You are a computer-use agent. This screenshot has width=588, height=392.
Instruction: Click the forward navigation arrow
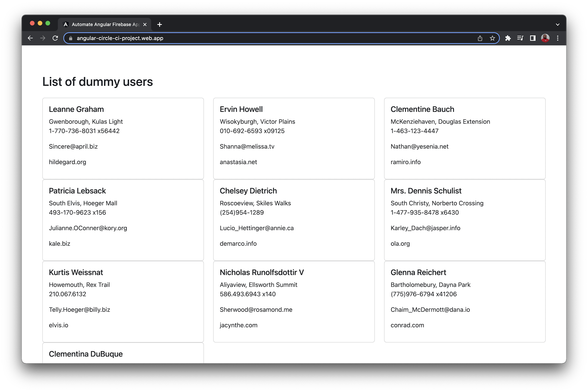(43, 38)
